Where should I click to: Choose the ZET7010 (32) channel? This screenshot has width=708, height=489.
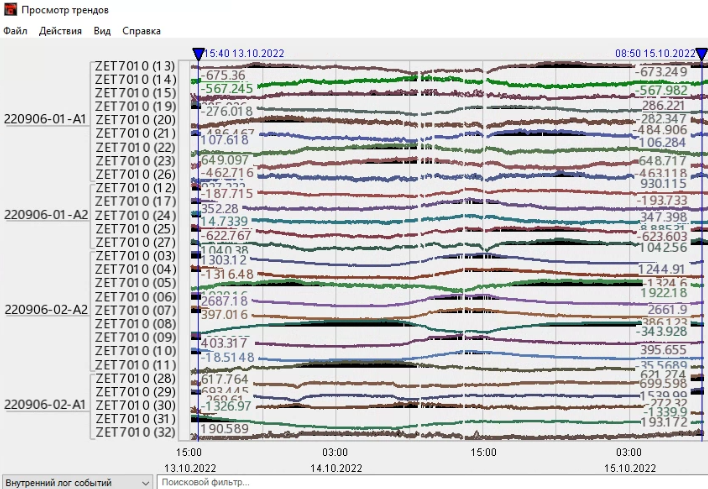tap(135, 432)
